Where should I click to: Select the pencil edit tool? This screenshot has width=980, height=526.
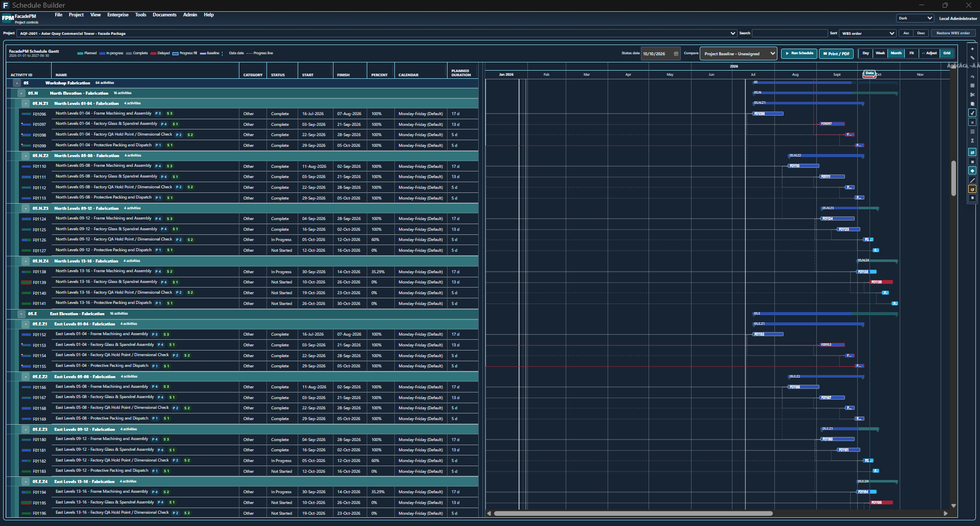972,58
